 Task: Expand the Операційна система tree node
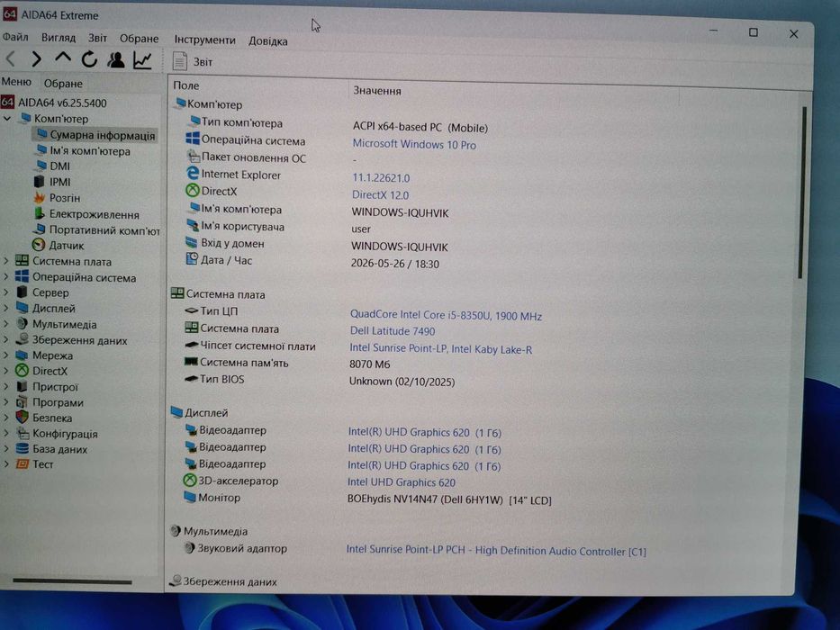6,277
